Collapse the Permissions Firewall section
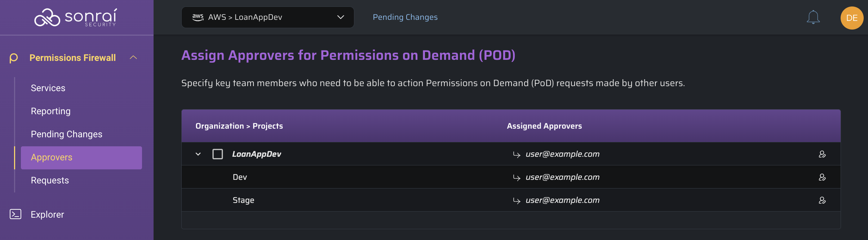 tap(133, 58)
